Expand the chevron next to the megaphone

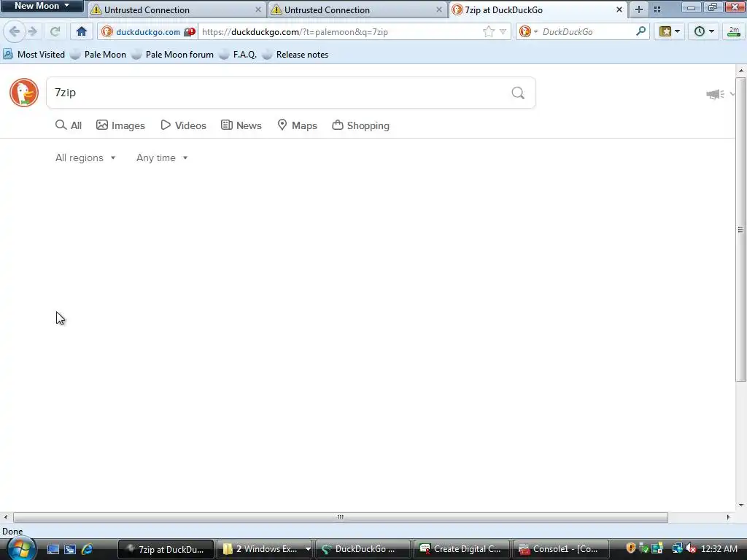coord(732,94)
